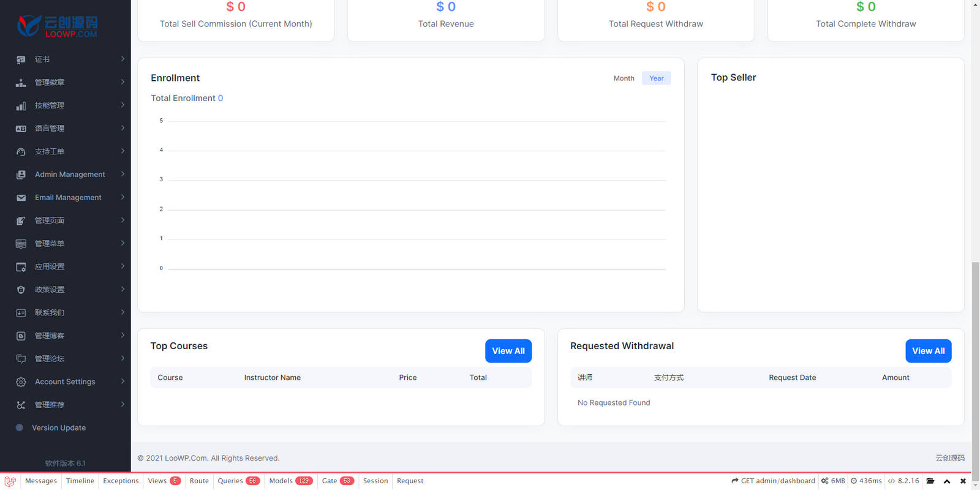Image resolution: width=980 pixels, height=490 pixels.
Task: Click the memory usage 6MB indicator
Action: (833, 481)
